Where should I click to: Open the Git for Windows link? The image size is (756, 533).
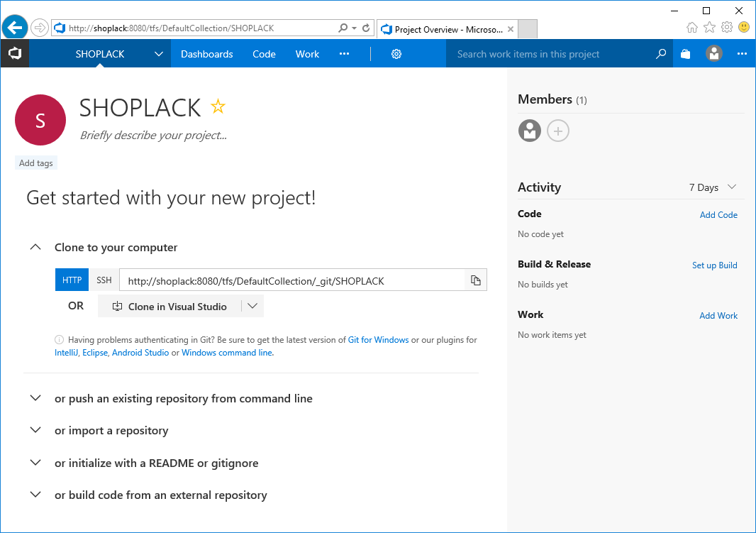(x=379, y=339)
